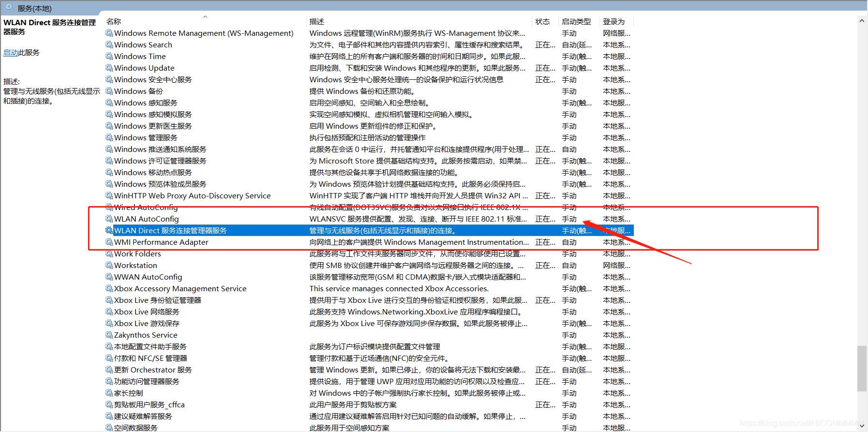Click the gear icon of Xbox Live 身份验证管理器

pyautogui.click(x=109, y=300)
